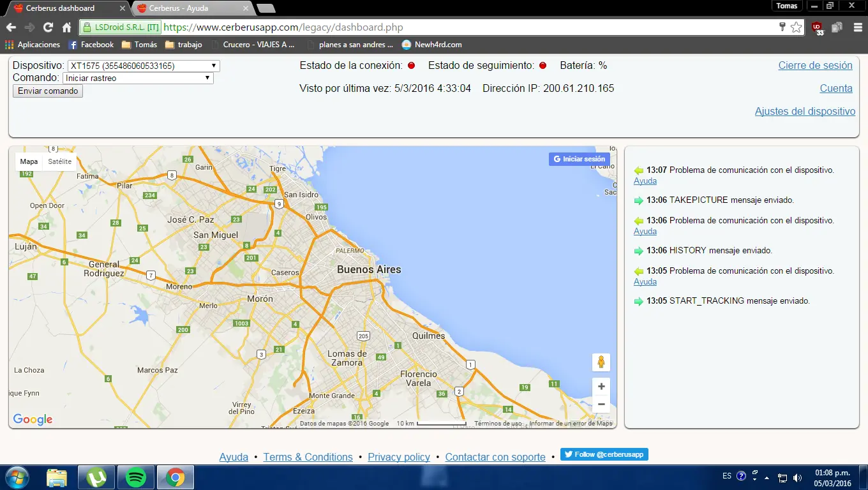Viewport: 868px width, 490px height.
Task: Open the Tomás bookmarks folder
Action: pos(139,45)
